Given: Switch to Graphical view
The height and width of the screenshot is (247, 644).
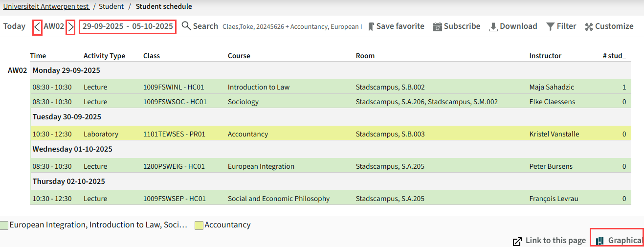Looking at the screenshot, I should [618, 240].
